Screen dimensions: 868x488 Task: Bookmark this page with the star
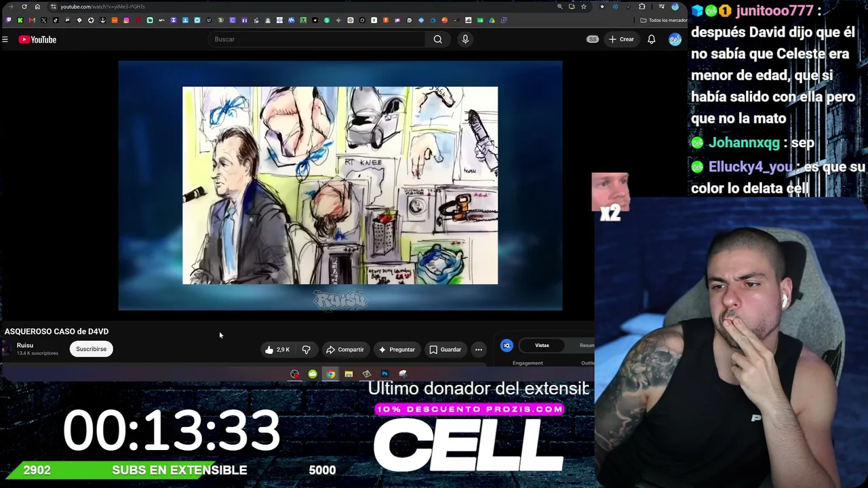click(583, 7)
